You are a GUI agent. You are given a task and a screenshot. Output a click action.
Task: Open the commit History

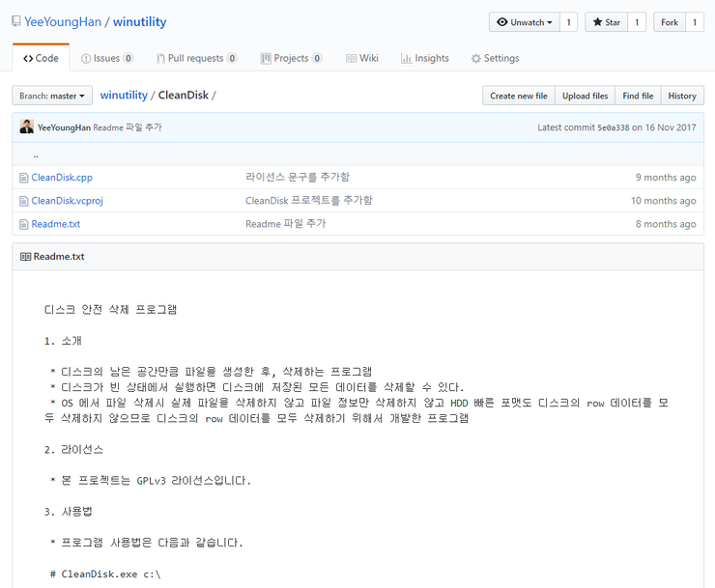[681, 96]
